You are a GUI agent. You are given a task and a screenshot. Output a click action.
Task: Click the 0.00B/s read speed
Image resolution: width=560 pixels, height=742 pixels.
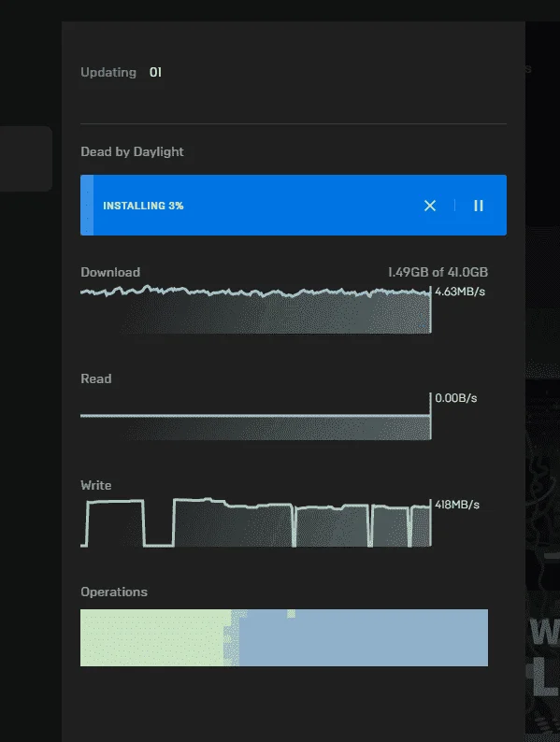[456, 398]
